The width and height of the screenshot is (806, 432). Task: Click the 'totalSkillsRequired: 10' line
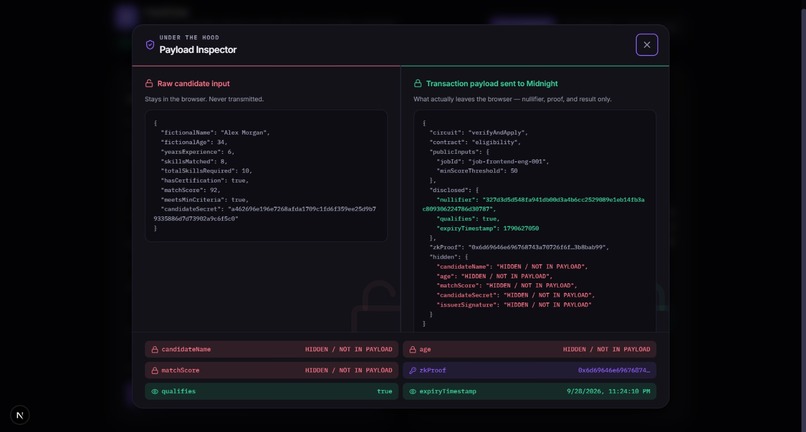tap(206, 171)
